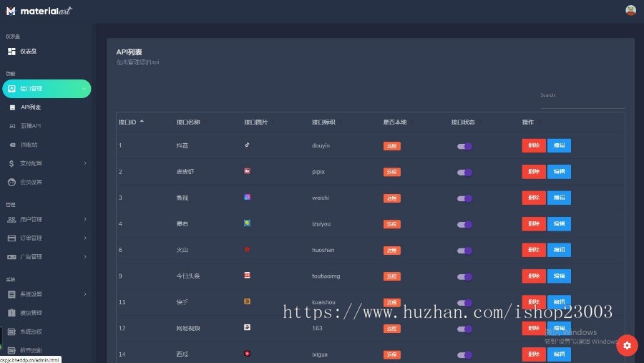Click the materialart logo icon
The height and width of the screenshot is (363, 644).
[x=11, y=11]
